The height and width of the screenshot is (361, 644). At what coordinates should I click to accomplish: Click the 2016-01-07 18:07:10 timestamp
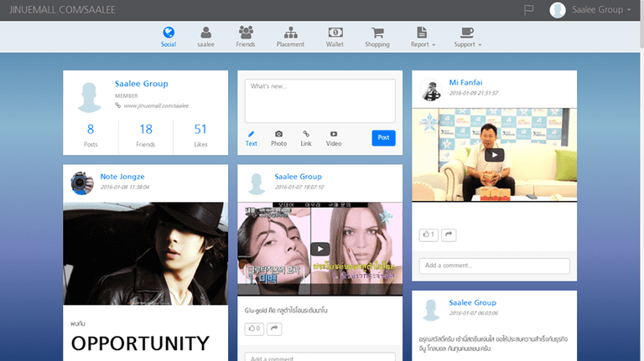click(299, 187)
